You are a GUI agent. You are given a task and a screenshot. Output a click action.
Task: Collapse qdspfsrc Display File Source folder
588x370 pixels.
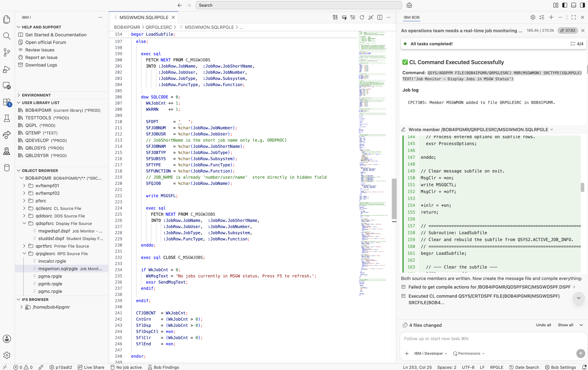(24, 223)
